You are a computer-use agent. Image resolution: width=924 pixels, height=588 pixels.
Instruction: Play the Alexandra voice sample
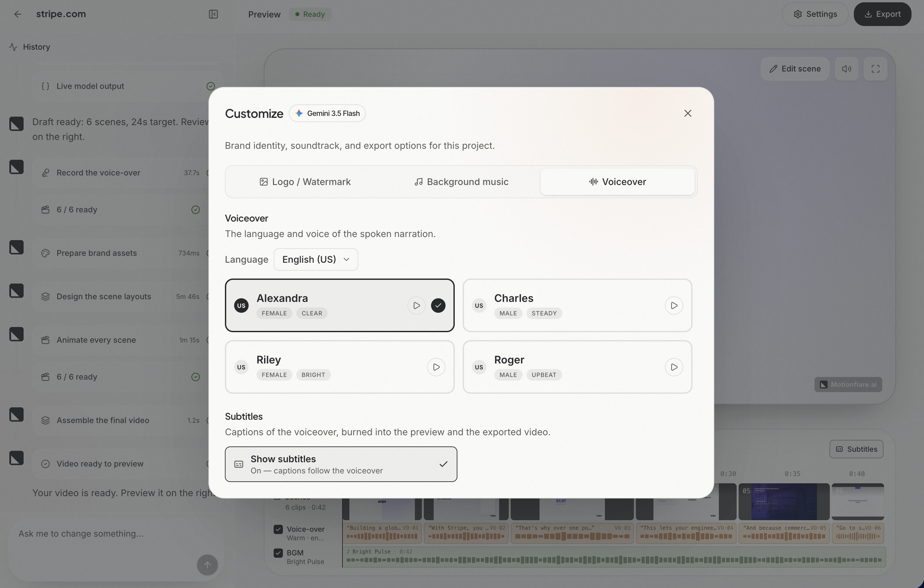click(x=416, y=306)
